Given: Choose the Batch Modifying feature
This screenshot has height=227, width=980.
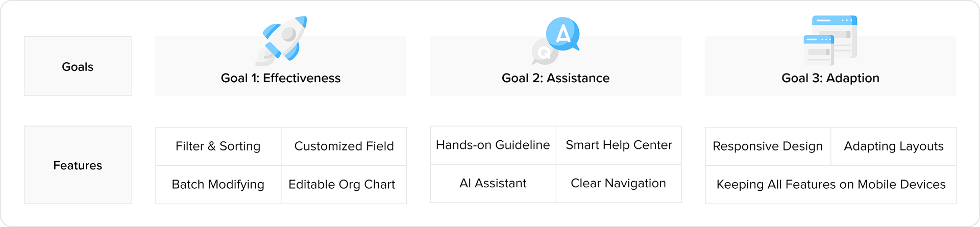Looking at the screenshot, I should point(218,184).
